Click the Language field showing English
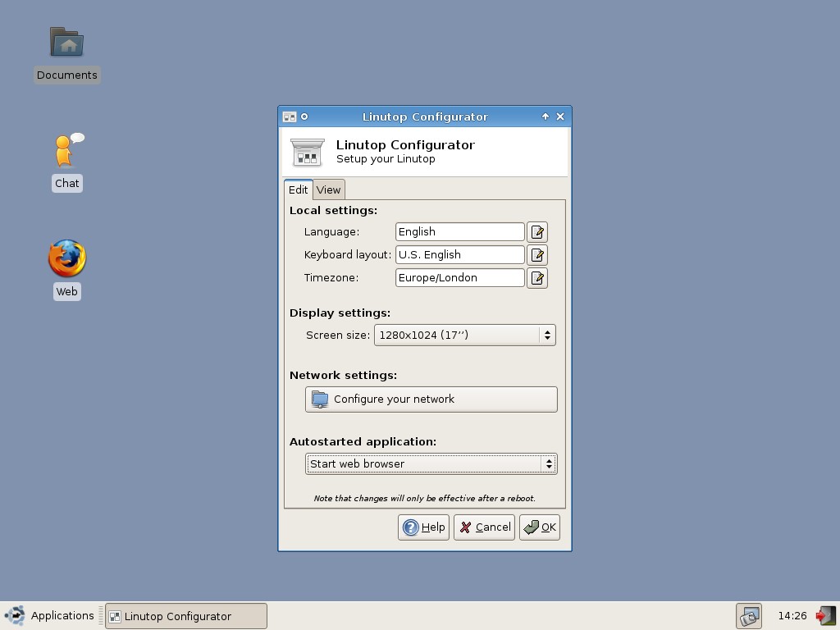This screenshot has width=840, height=630. coord(459,232)
